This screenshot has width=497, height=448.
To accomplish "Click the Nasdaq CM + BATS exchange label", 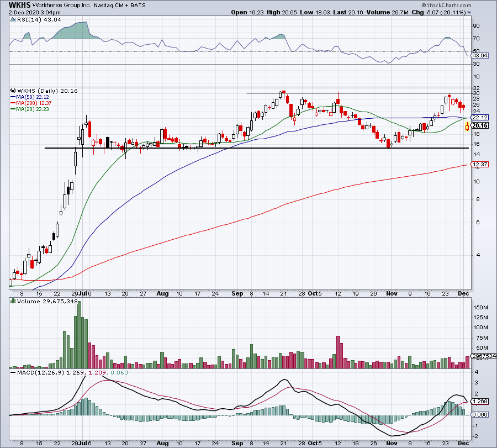I will (120, 6).
